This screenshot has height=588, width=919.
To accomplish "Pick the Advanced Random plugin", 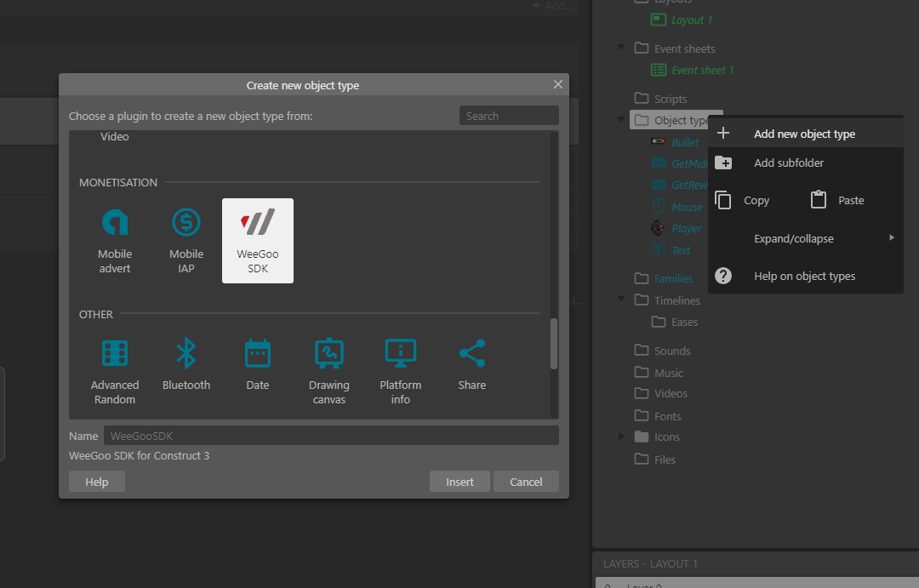I will coord(115,354).
